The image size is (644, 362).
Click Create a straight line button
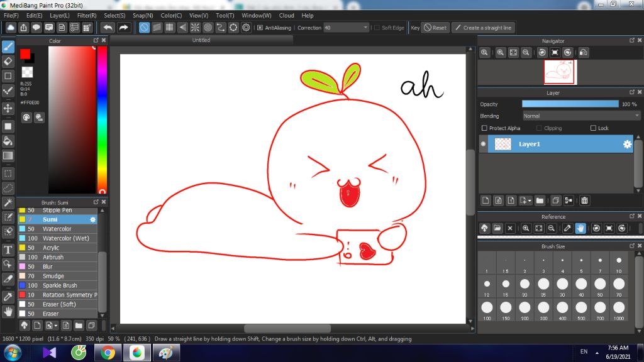pos(484,28)
